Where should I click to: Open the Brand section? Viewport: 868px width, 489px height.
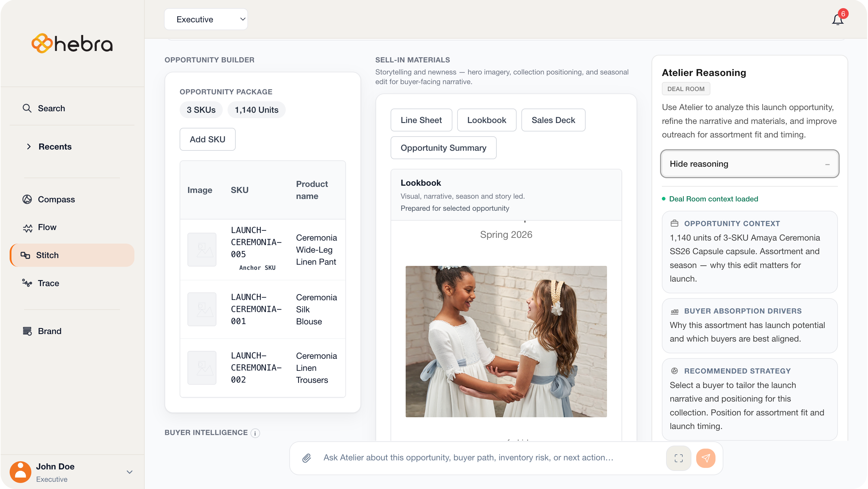point(49,331)
